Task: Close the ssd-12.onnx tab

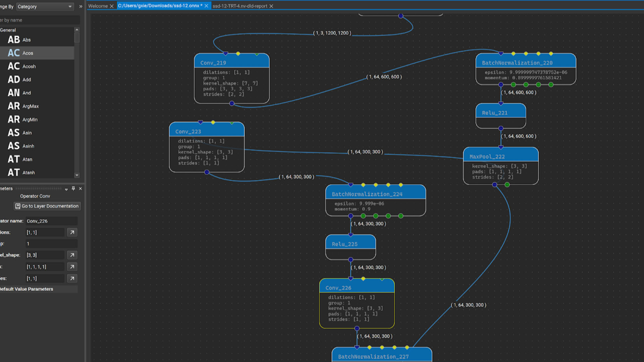Action: coord(206,6)
